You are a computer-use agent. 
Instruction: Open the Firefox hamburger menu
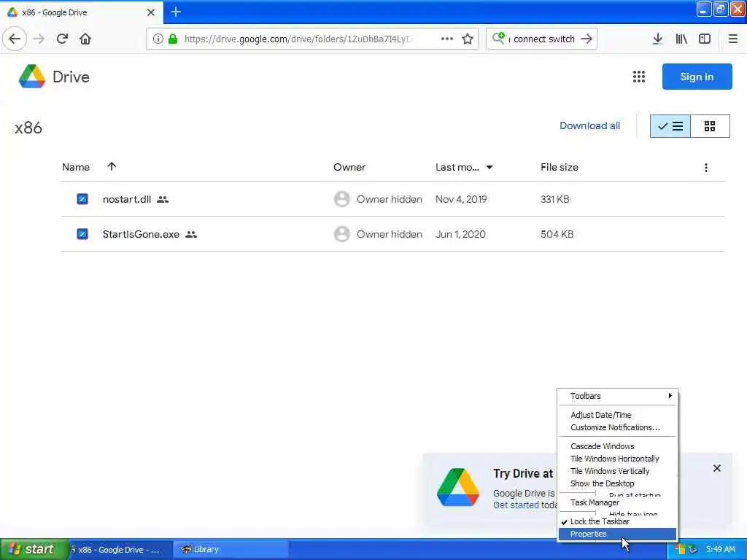(x=732, y=39)
